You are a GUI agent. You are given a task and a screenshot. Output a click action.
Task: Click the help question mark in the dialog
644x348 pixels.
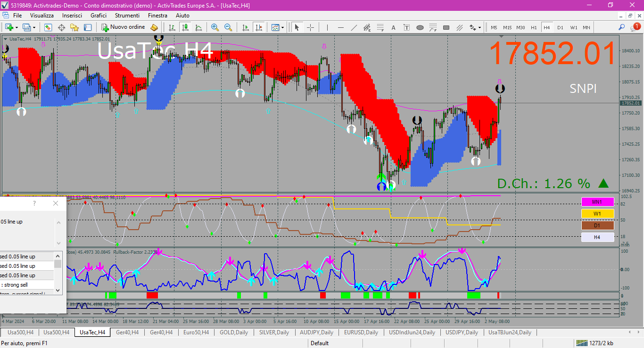34,203
